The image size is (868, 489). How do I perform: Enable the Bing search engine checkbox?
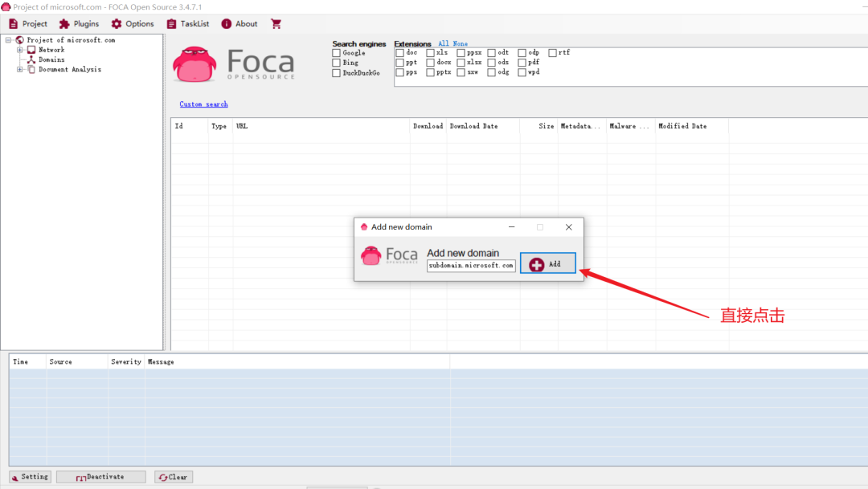336,63
